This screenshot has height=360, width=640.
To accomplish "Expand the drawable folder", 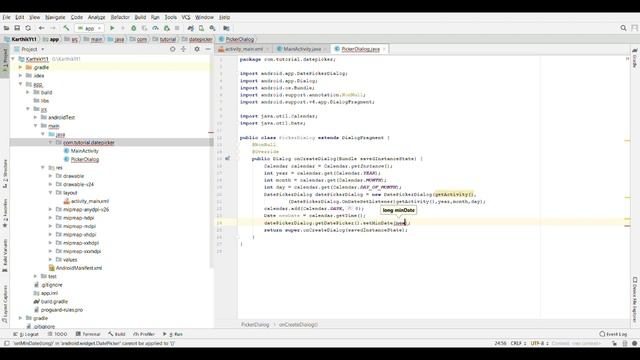I will [50, 176].
